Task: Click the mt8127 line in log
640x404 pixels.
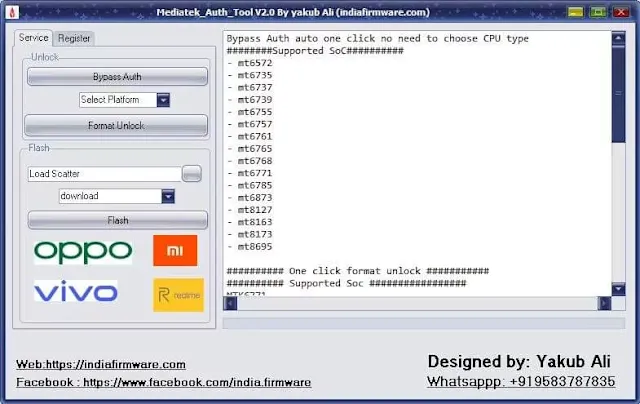Action: coord(249,210)
